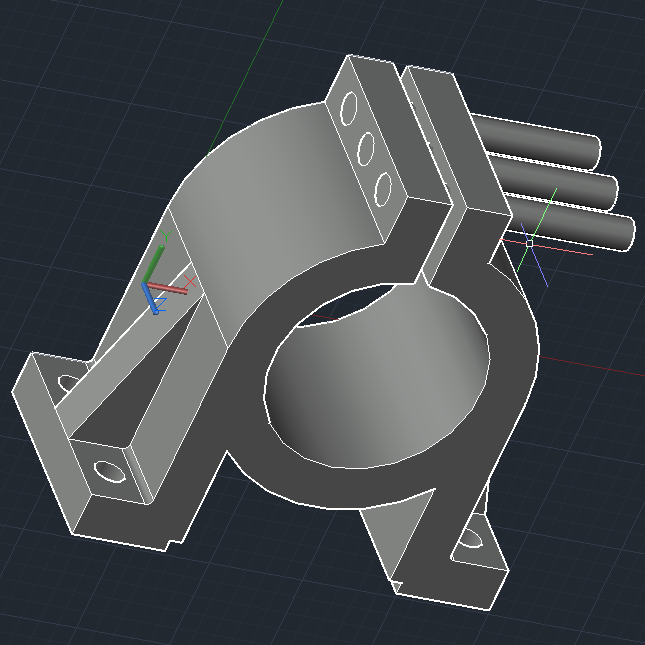Screen dimensions: 645x645
Task: Select the mounting hole on right foot
Action: click(x=470, y=538)
